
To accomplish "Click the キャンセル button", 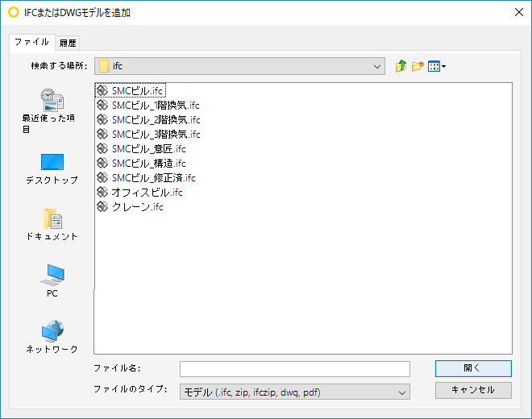I will click(x=473, y=390).
